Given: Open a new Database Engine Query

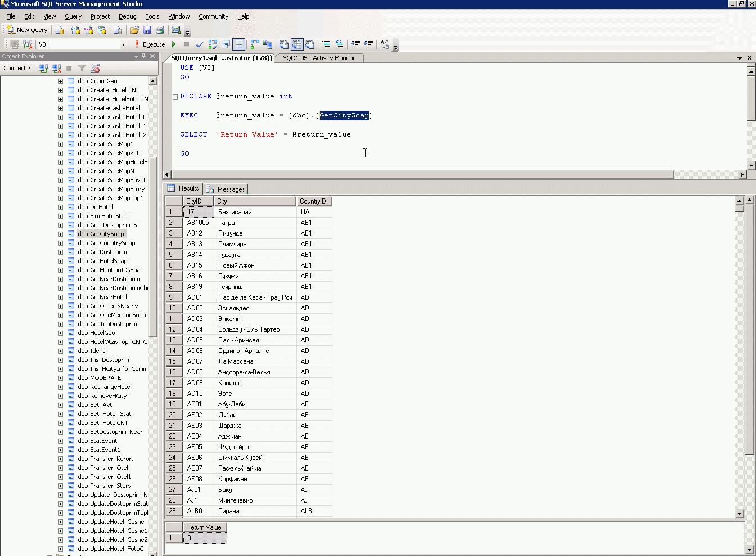Looking at the screenshot, I should click(60, 30).
